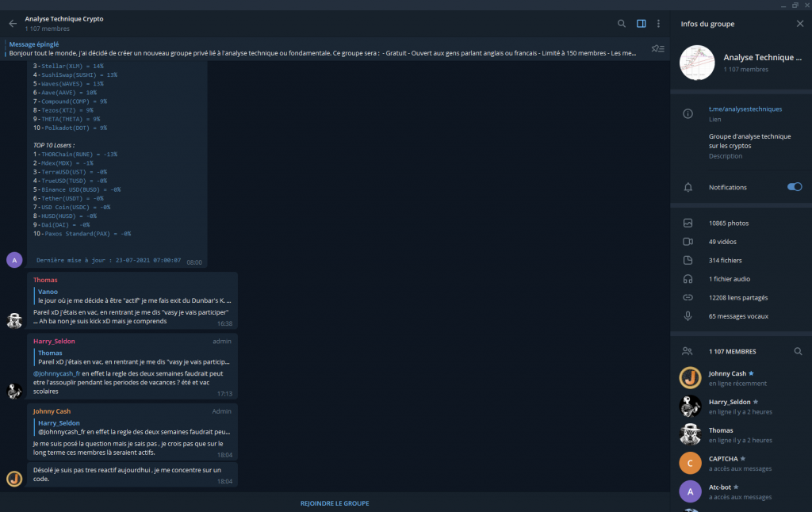Click the back arrow to leave chat
Screen dimensions: 812x512
[12, 23]
